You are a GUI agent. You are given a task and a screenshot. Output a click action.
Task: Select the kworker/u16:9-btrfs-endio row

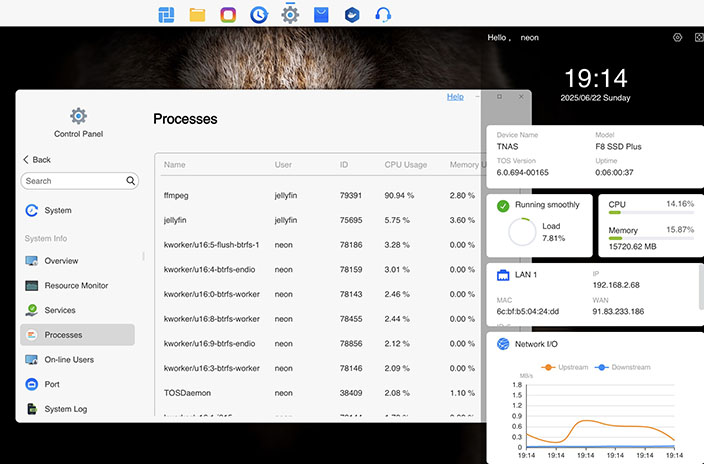click(x=321, y=344)
